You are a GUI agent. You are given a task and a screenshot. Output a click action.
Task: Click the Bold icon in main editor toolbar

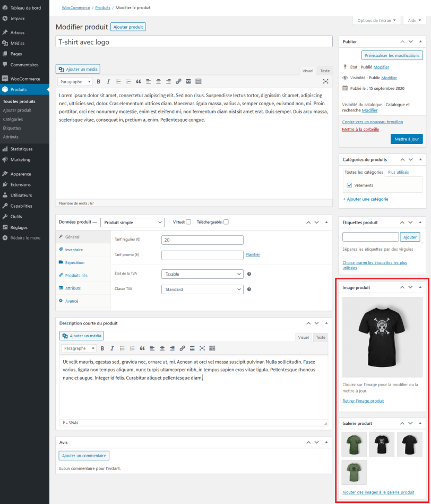click(x=98, y=81)
